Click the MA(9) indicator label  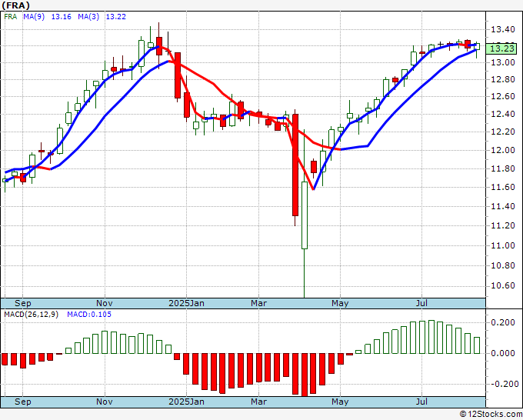[34, 16]
